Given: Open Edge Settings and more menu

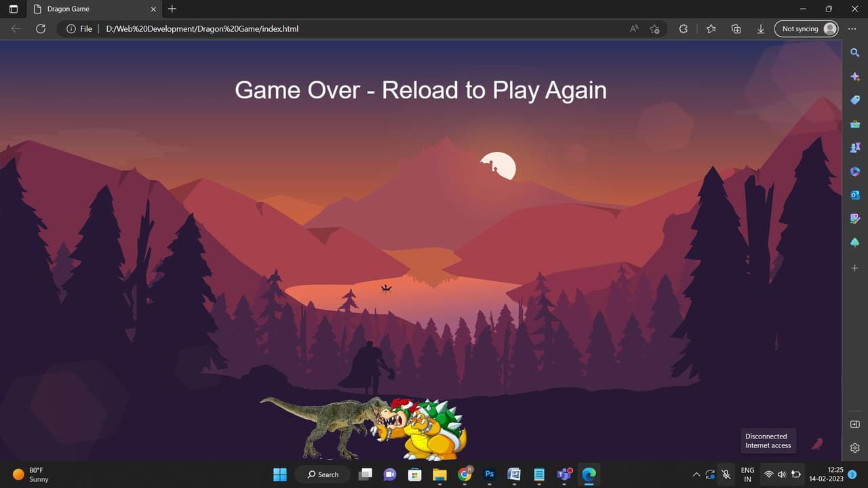Looking at the screenshot, I should 852,29.
